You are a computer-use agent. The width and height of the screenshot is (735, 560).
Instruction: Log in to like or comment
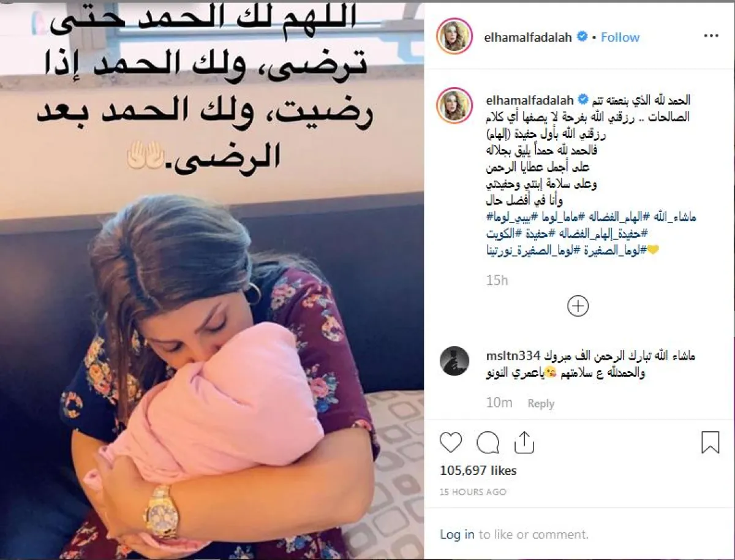457,534
